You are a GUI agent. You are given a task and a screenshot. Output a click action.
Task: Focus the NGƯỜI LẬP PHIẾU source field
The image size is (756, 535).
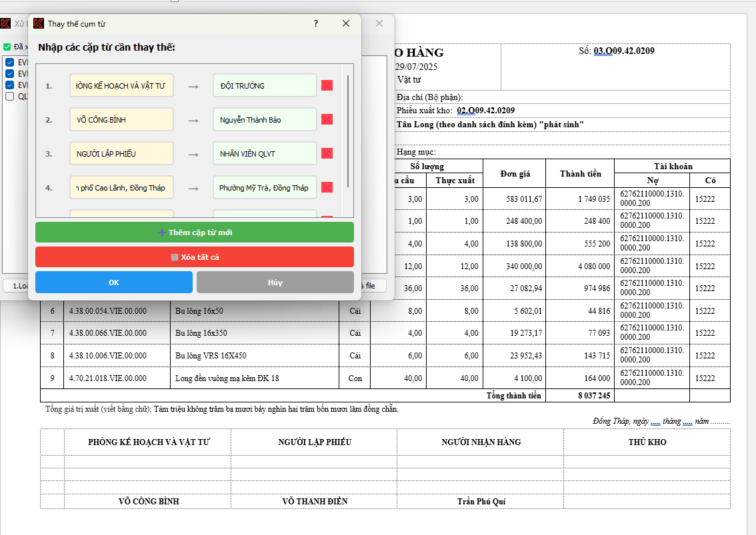[x=121, y=154]
